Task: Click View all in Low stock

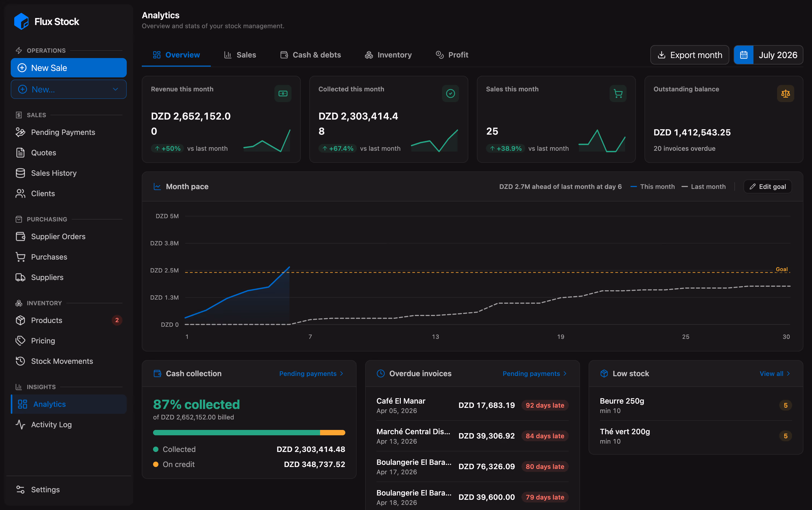Action: tap(775, 373)
